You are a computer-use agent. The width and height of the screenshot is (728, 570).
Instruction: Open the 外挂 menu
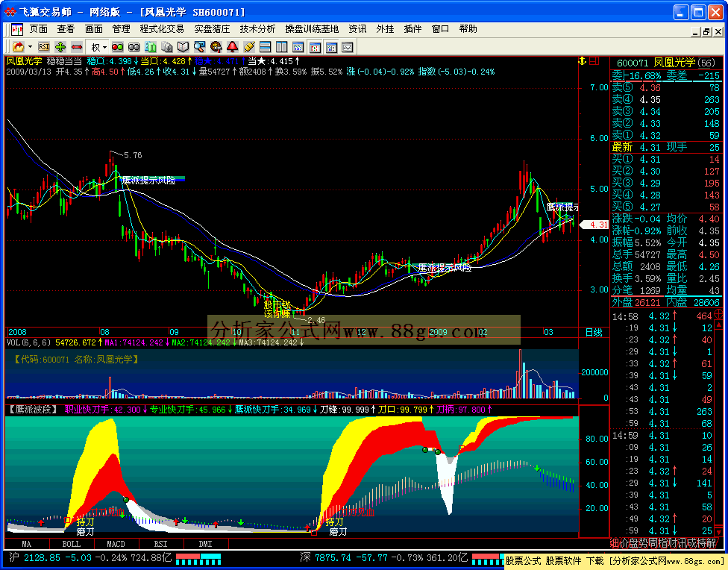click(386, 29)
